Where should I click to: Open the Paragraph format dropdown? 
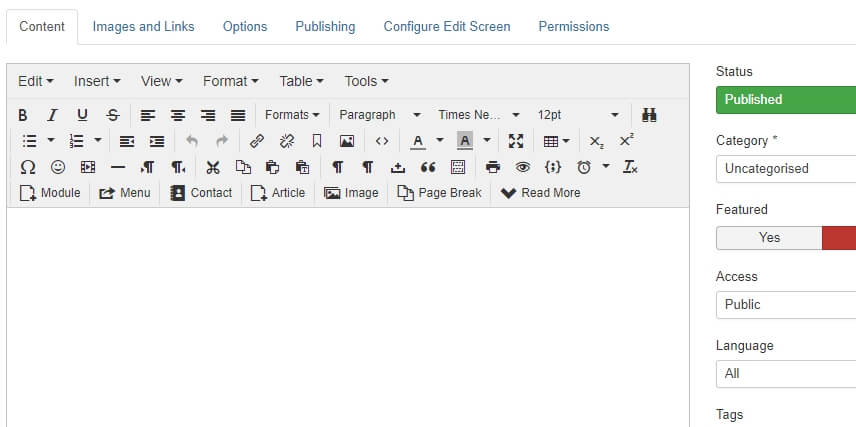[380, 115]
